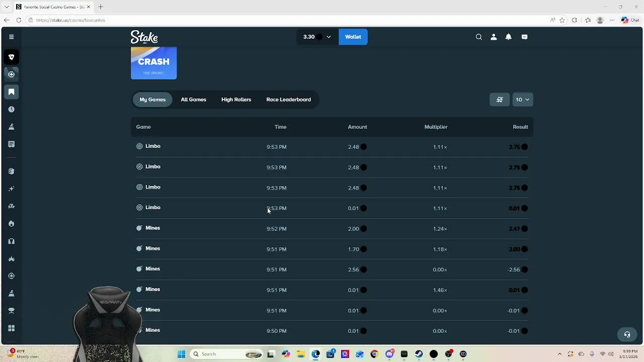Reload the page in the browser

click(x=19, y=20)
